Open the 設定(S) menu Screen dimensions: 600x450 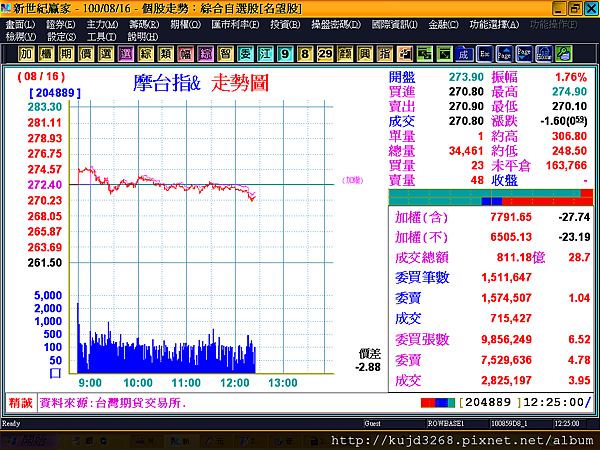coord(62,37)
